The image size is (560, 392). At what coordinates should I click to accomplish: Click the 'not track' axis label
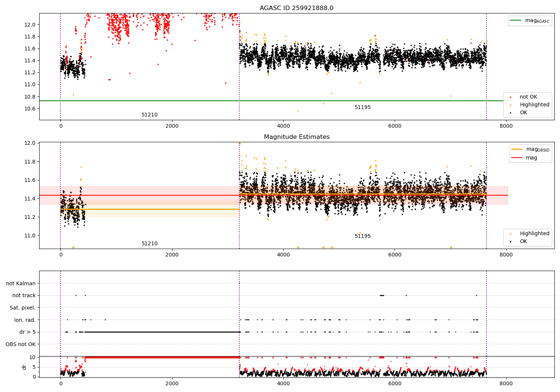click(24, 295)
